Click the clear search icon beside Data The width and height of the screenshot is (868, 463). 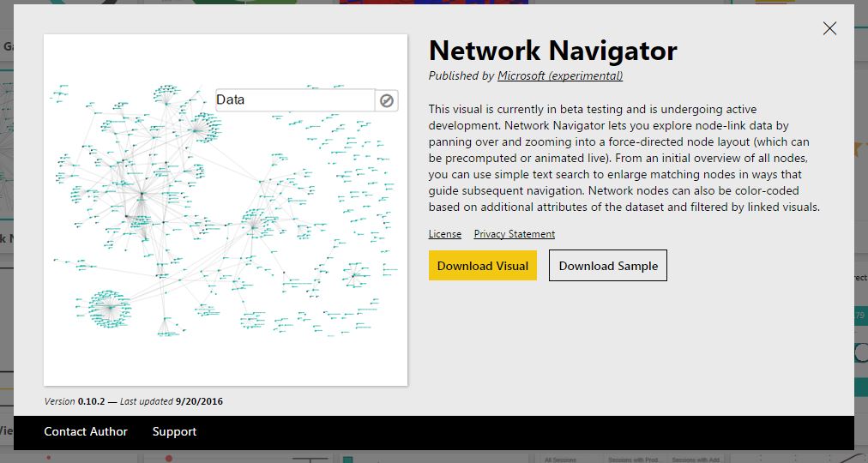(x=386, y=100)
